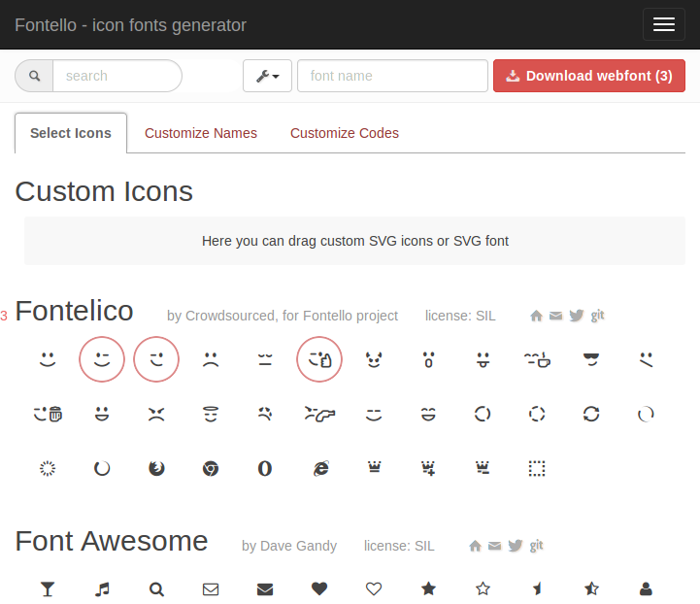Select the crown with minus icon

click(x=483, y=467)
